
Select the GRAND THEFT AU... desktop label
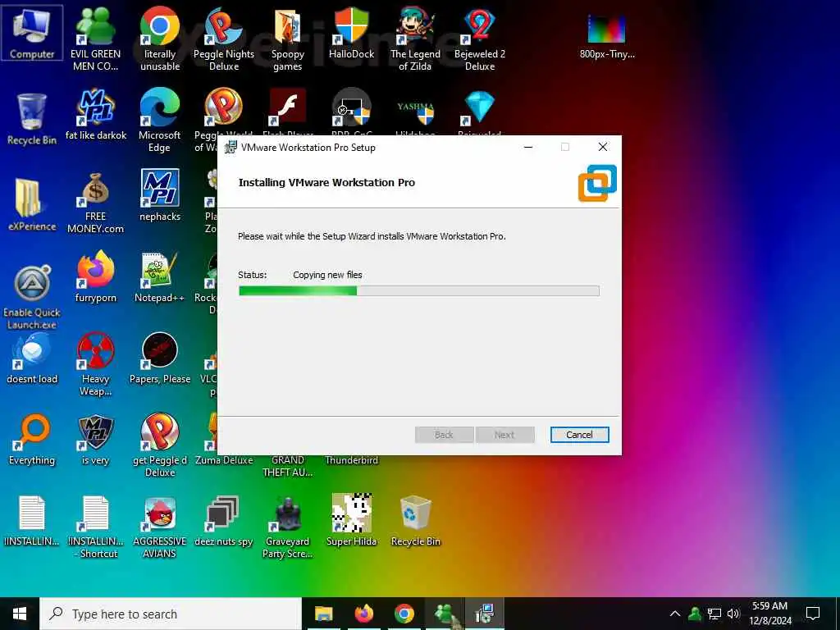[288, 466]
